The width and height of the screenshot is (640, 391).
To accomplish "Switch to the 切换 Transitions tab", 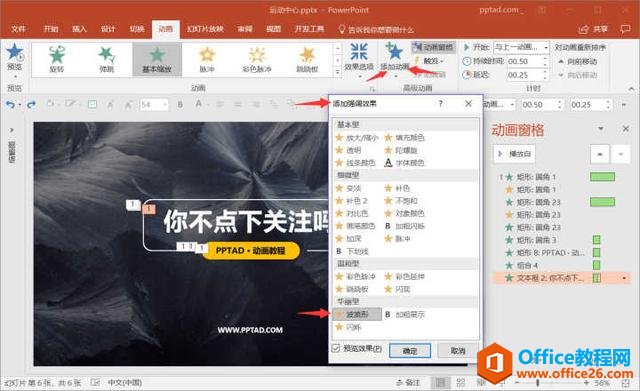I will point(137,29).
